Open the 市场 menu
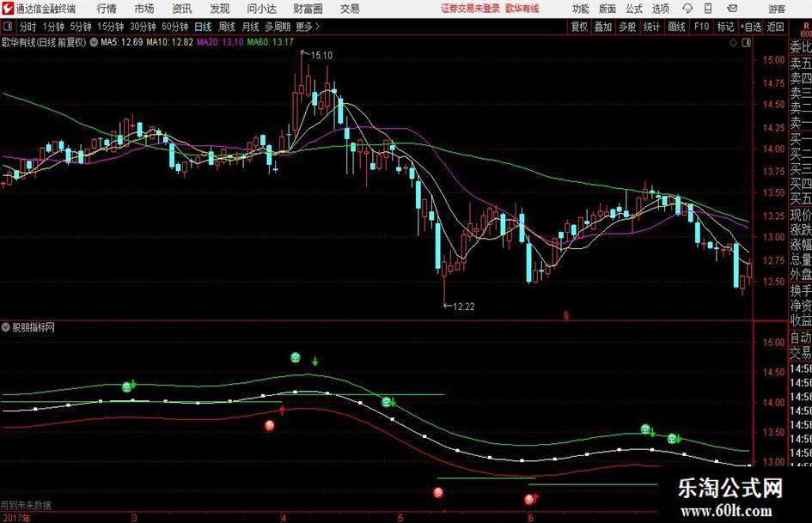This screenshot has height=523, width=812. 144,9
